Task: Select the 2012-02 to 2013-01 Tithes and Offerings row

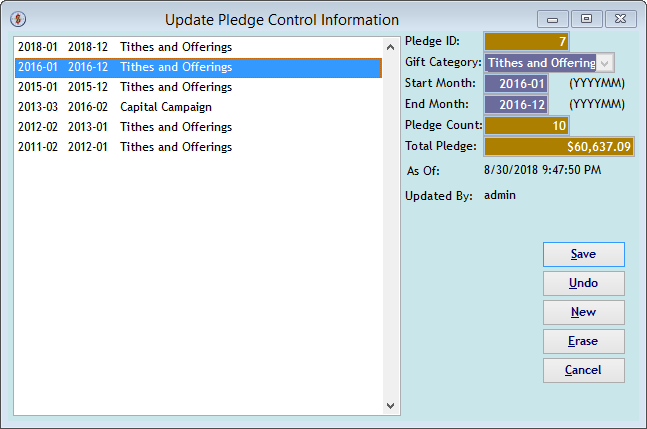Action: (x=198, y=127)
